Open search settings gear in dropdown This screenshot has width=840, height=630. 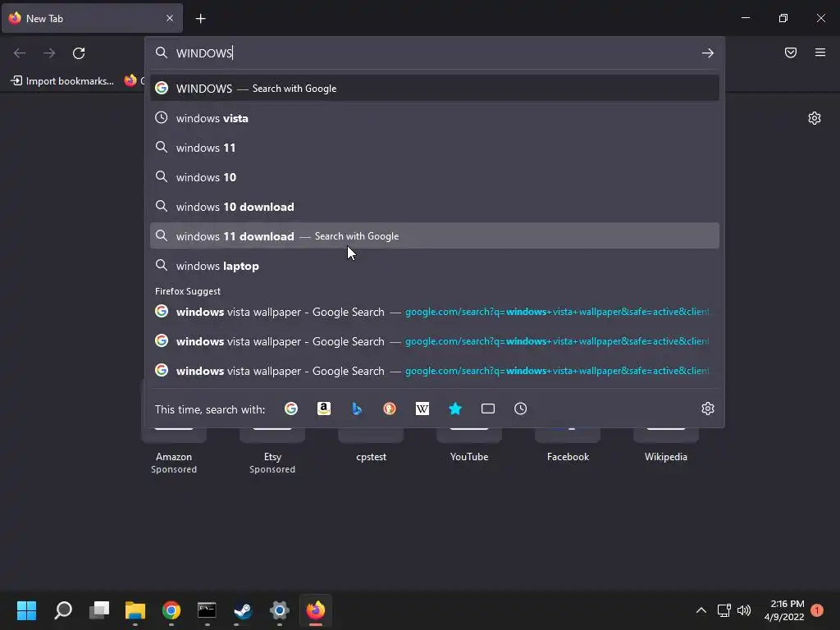[708, 409]
